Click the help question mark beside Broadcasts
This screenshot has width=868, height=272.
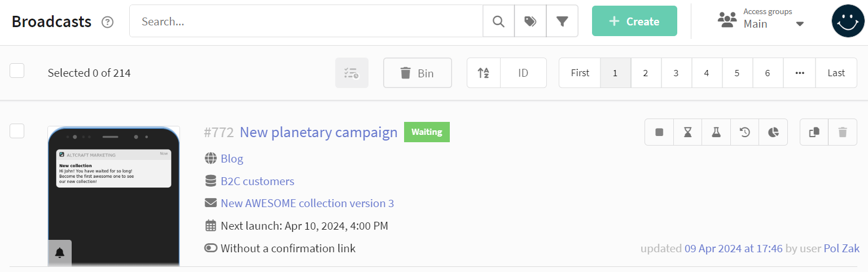point(107,22)
